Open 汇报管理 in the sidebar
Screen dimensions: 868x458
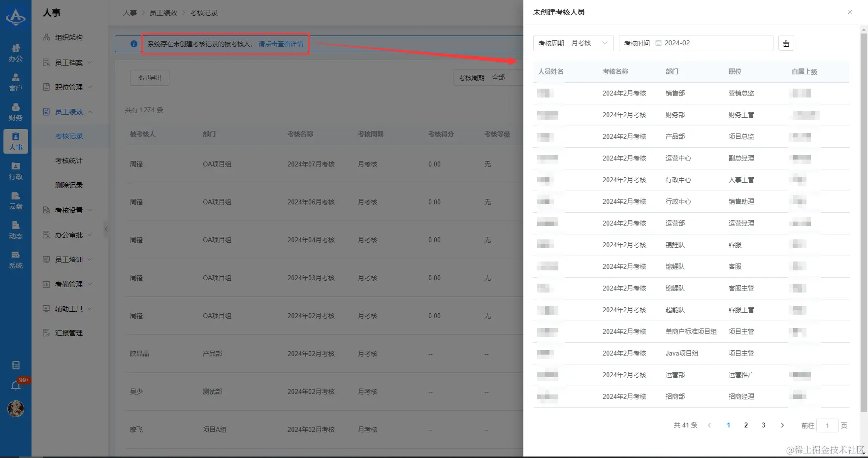pos(69,333)
